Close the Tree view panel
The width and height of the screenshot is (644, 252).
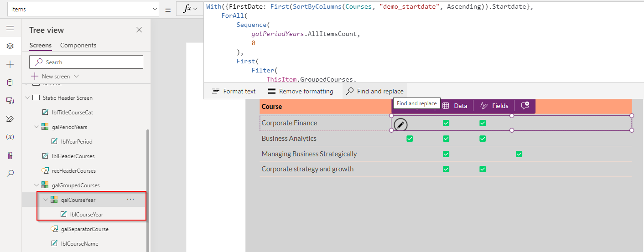(139, 30)
